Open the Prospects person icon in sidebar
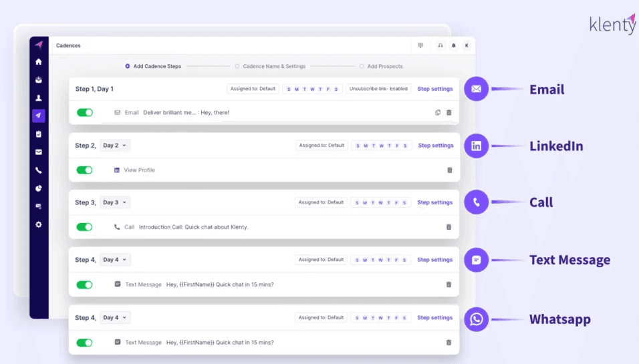639x364 pixels. pos(39,98)
